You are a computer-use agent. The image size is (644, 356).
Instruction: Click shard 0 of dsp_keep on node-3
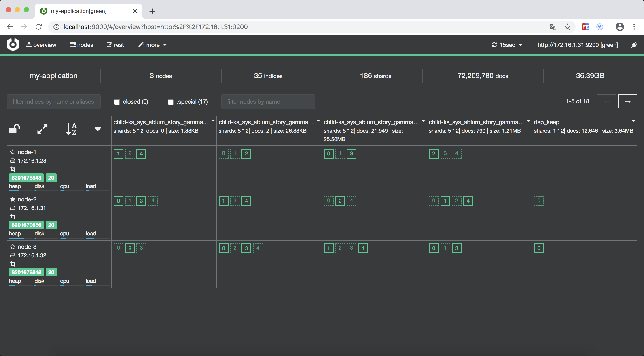[539, 248]
